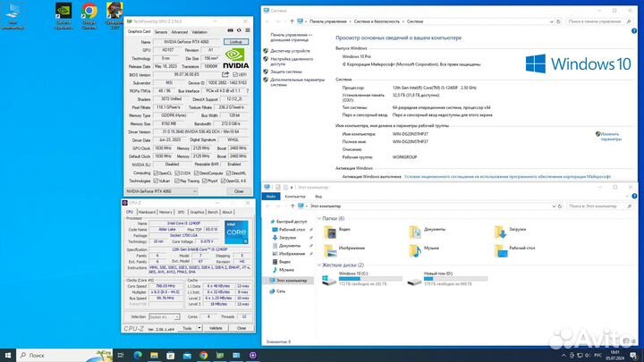Click the NVIDIA logo in GPU-Z
Screen dimensions: 644x362
[236, 58]
